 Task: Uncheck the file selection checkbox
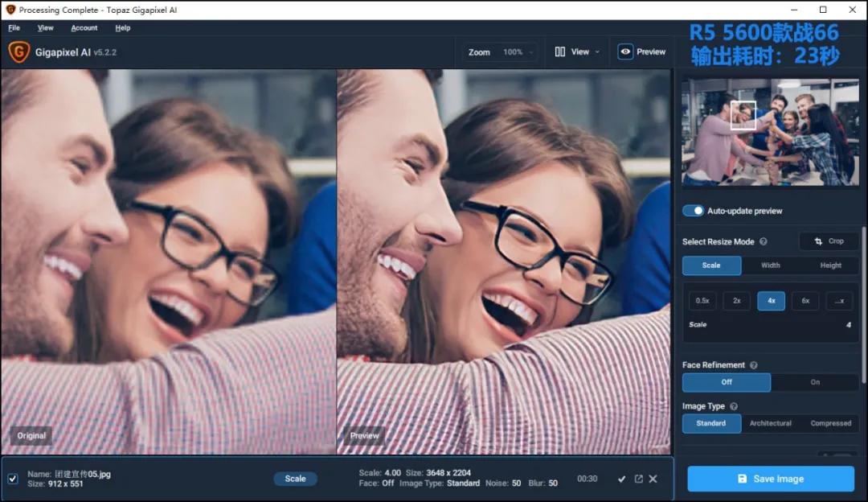13,479
